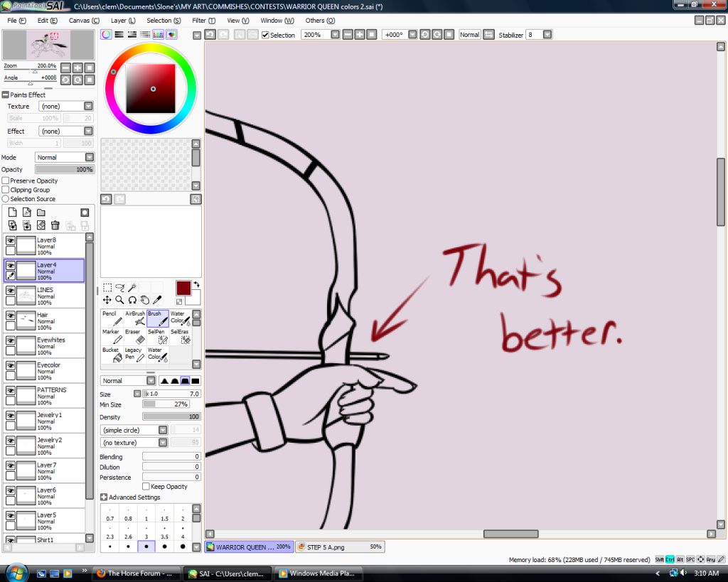Viewport: 728px width, 582px height.
Task: Open The Horse Forum taskbar button
Action: (x=136, y=573)
